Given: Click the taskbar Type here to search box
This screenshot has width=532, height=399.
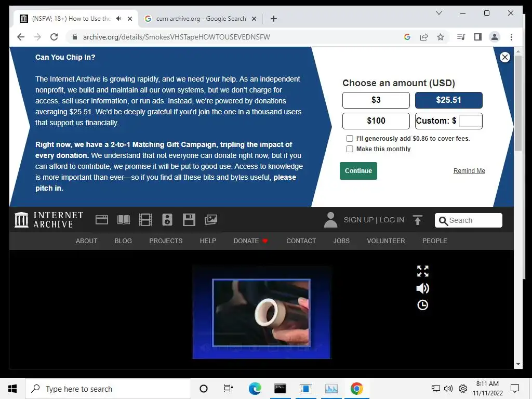Looking at the screenshot, I should coord(108,389).
